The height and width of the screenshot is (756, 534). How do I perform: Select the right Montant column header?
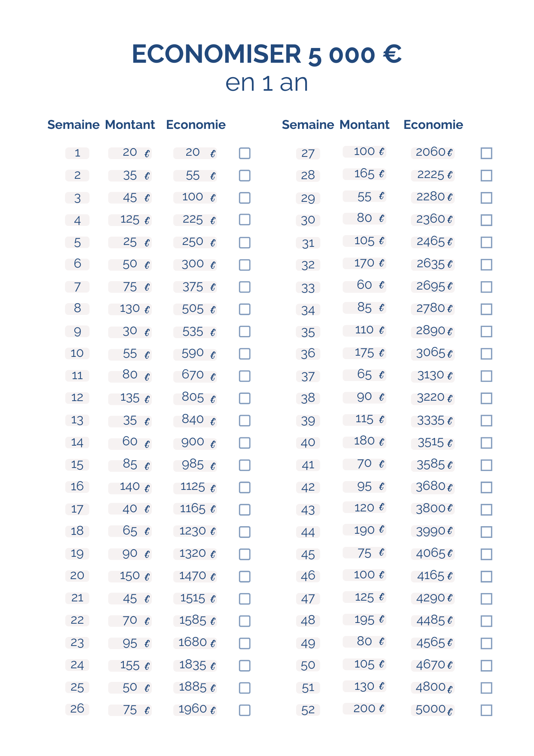364,125
